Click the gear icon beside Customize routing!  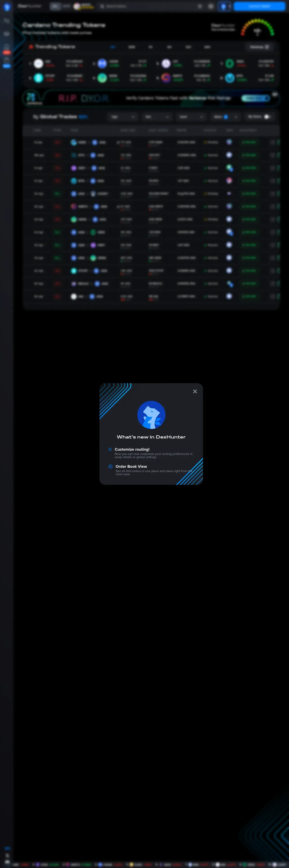pyautogui.click(x=110, y=449)
